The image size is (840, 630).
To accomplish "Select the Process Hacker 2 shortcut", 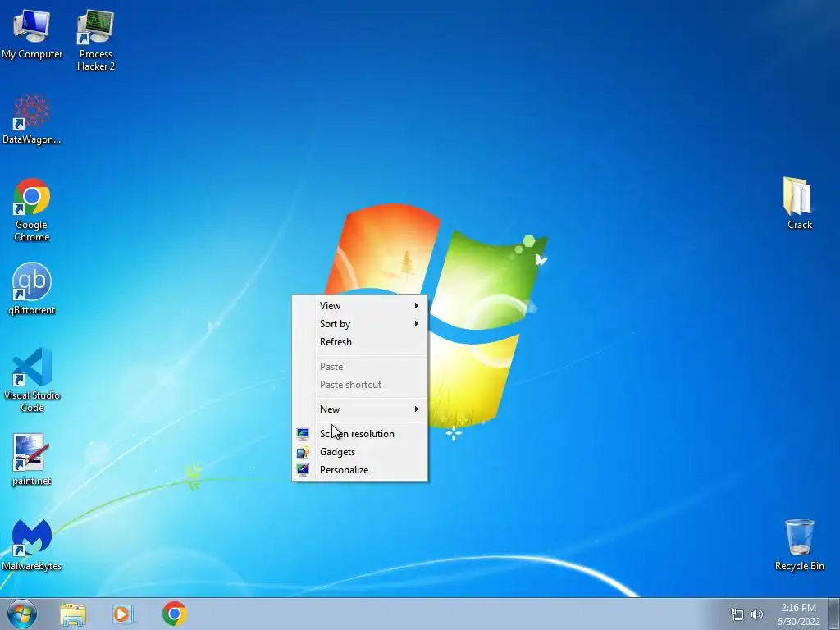I will coord(95,39).
